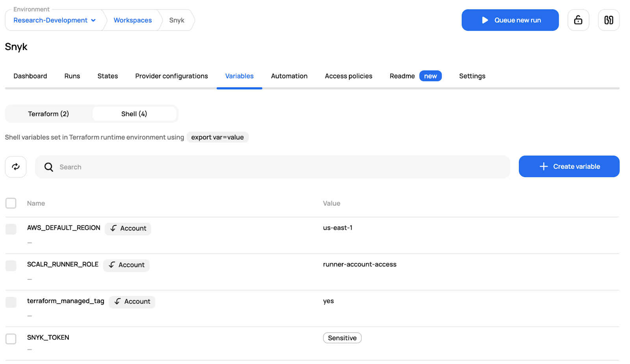The image size is (630, 364).
Task: Click the refresh variables icon
Action: tap(16, 167)
